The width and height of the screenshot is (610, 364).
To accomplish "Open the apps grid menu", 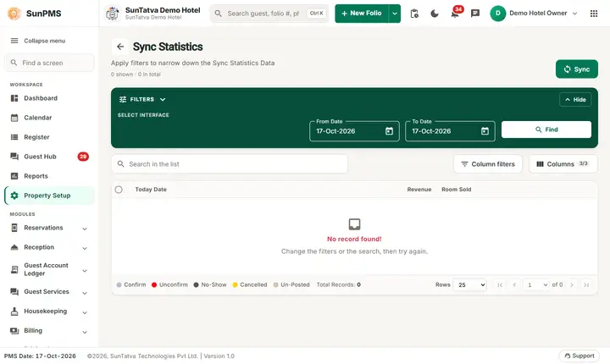I will (594, 14).
